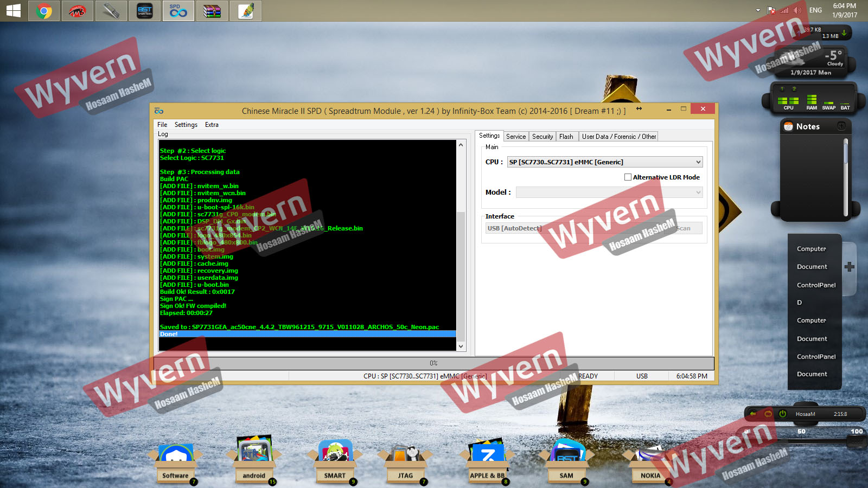868x488 pixels.
Task: Open the SAM box dock icon
Action: [566, 463]
